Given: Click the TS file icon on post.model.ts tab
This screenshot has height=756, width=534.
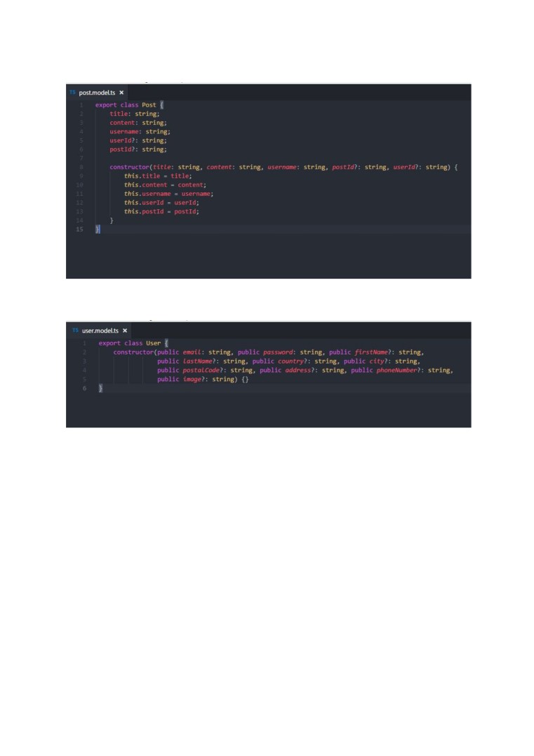Looking at the screenshot, I should [x=72, y=92].
